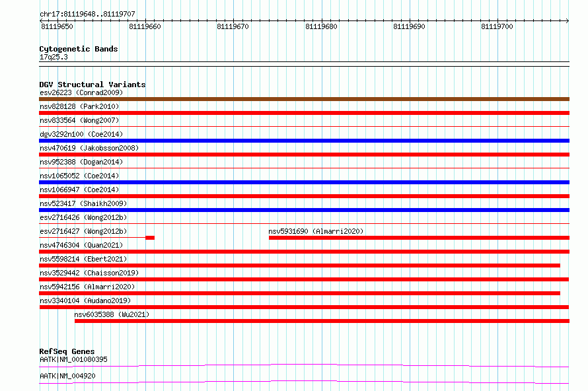The width and height of the screenshot is (588, 391).
Task: Click ruler position 81119680
Action: (321, 26)
